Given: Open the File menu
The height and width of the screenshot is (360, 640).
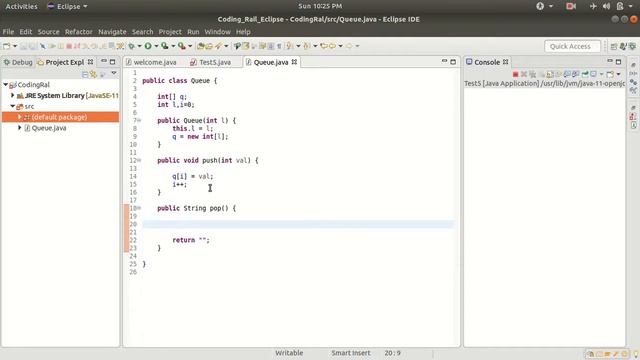Looking at the screenshot, I should click(x=8, y=31).
